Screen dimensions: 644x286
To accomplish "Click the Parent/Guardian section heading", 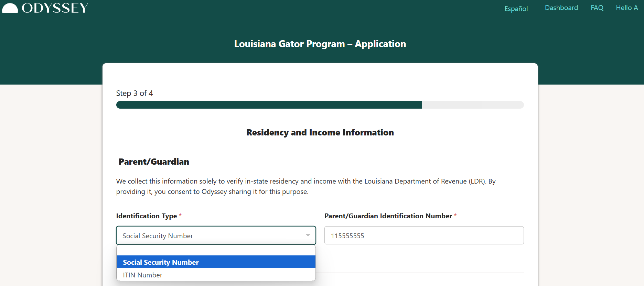I will pyautogui.click(x=154, y=162).
